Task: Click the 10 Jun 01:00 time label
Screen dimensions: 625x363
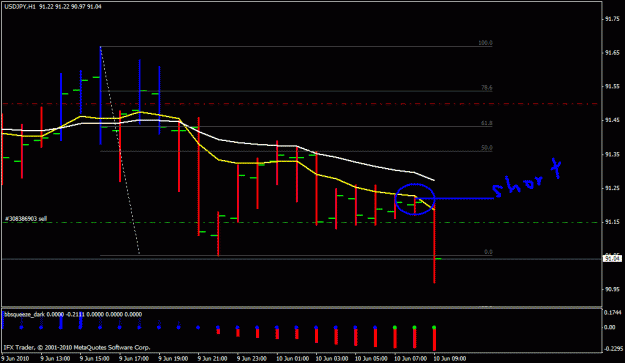Action: point(293,359)
